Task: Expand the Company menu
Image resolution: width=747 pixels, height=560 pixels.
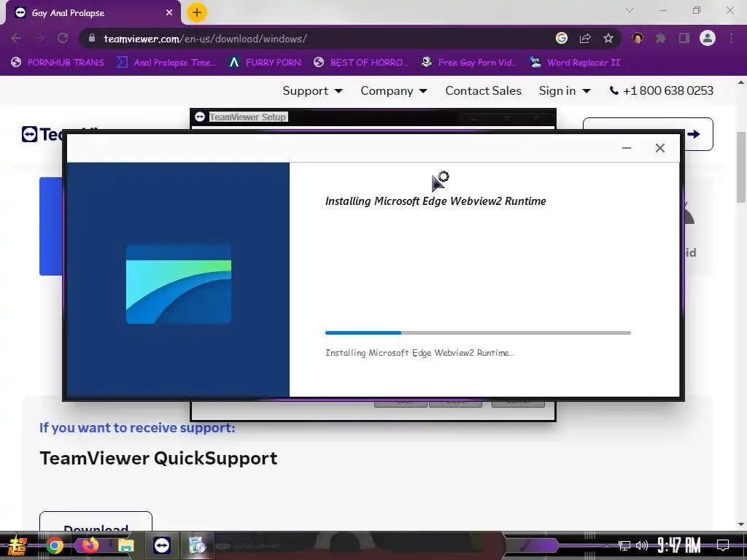Action: point(393,90)
